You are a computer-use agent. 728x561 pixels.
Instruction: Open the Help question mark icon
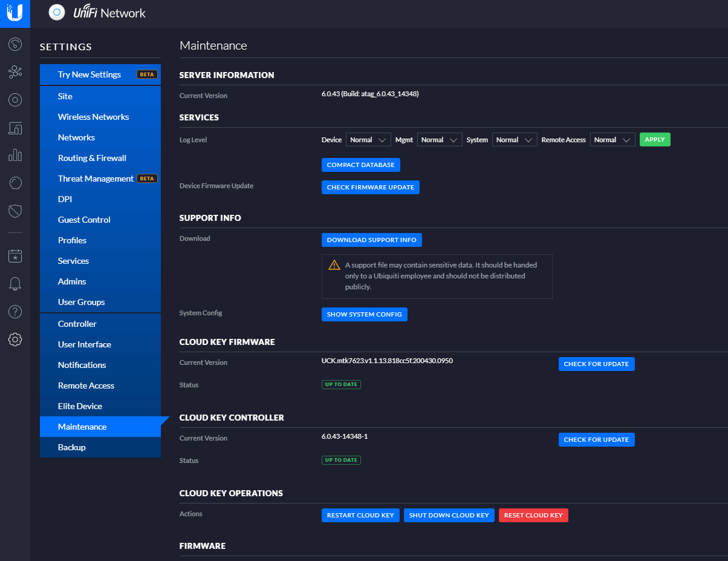(x=15, y=312)
